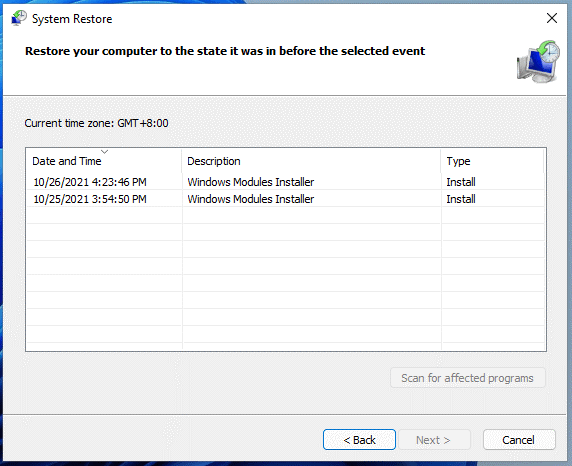The height and width of the screenshot is (466, 572).
Task: Select restore point 10/25/2021 3:54:50 PM
Action: pos(285,199)
